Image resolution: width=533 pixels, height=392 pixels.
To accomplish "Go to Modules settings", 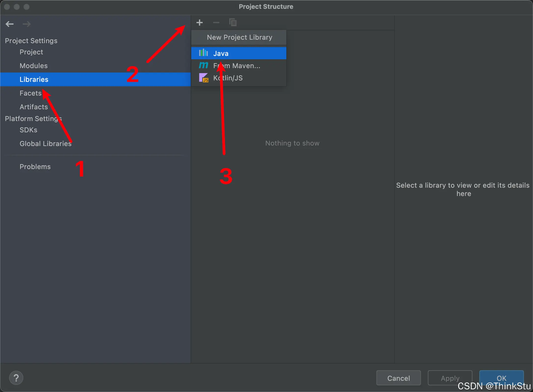I will (34, 66).
